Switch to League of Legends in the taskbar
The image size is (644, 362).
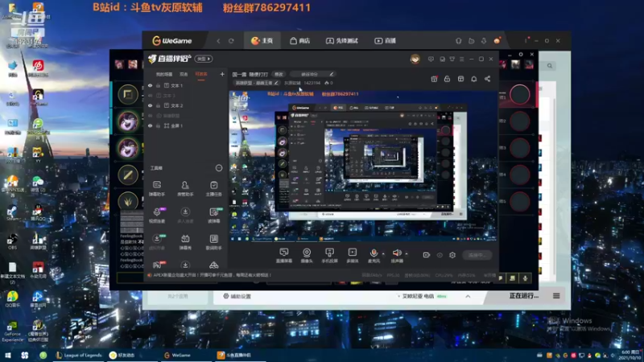79,355
